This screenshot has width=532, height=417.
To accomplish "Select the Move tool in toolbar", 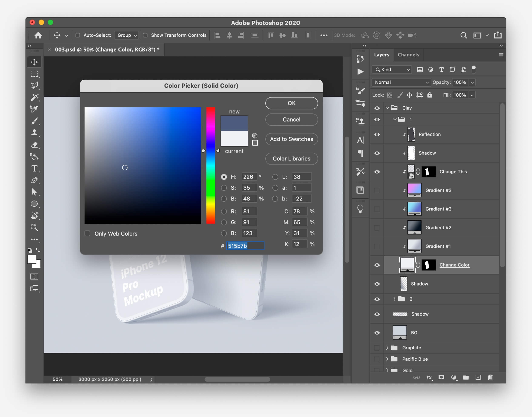I will pyautogui.click(x=34, y=62).
